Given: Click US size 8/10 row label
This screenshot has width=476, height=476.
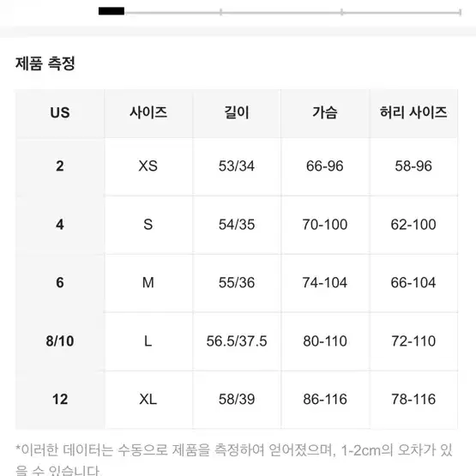Looking at the screenshot, I should pyautogui.click(x=60, y=341).
